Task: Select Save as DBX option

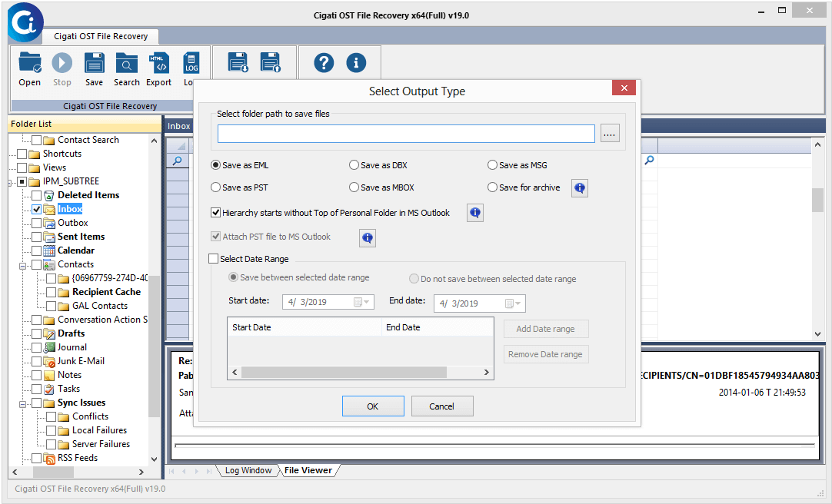Action: [354, 165]
